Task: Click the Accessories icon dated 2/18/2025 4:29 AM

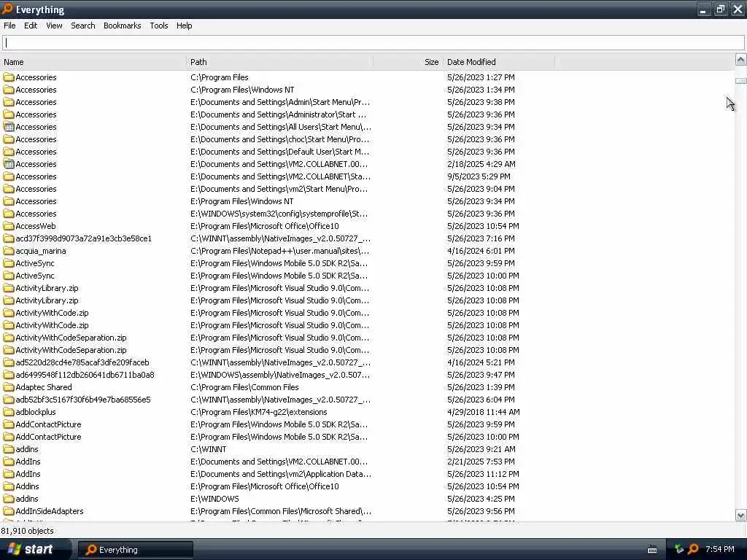Action: (x=9, y=164)
